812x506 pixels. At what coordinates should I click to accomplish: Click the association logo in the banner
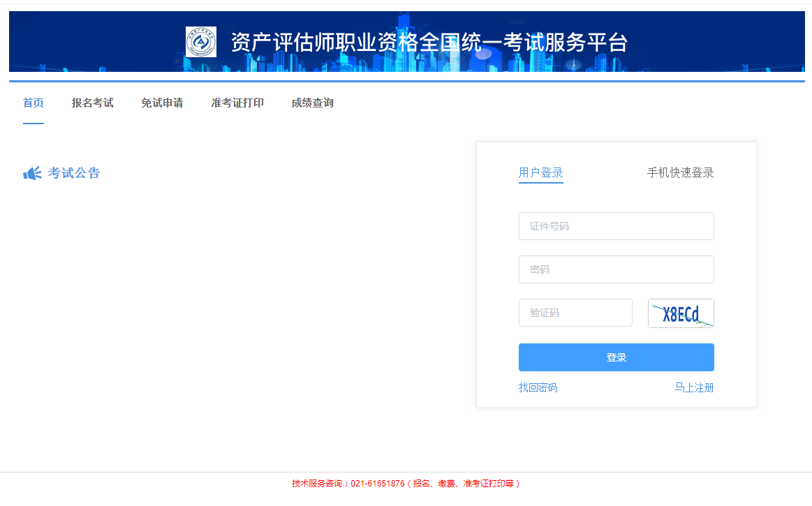coord(201,42)
